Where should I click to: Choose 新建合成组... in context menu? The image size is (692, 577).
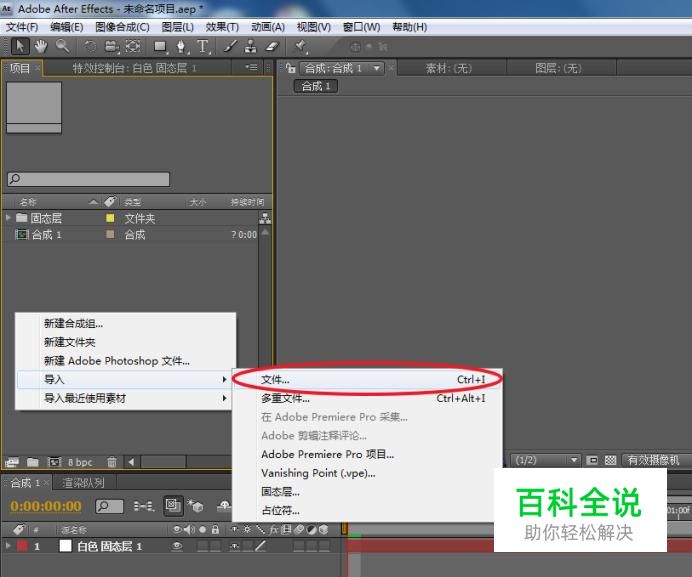125,324
